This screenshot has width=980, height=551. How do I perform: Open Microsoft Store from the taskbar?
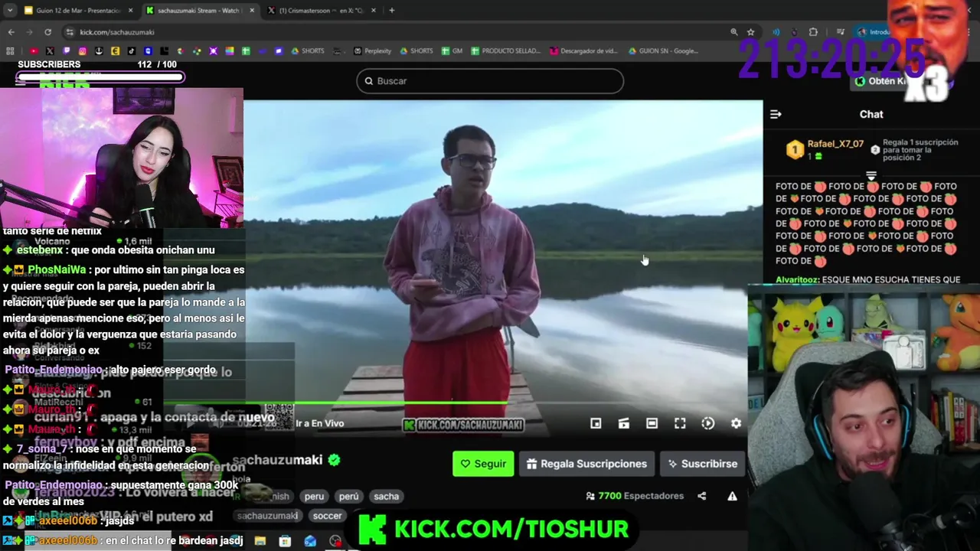[285, 542]
